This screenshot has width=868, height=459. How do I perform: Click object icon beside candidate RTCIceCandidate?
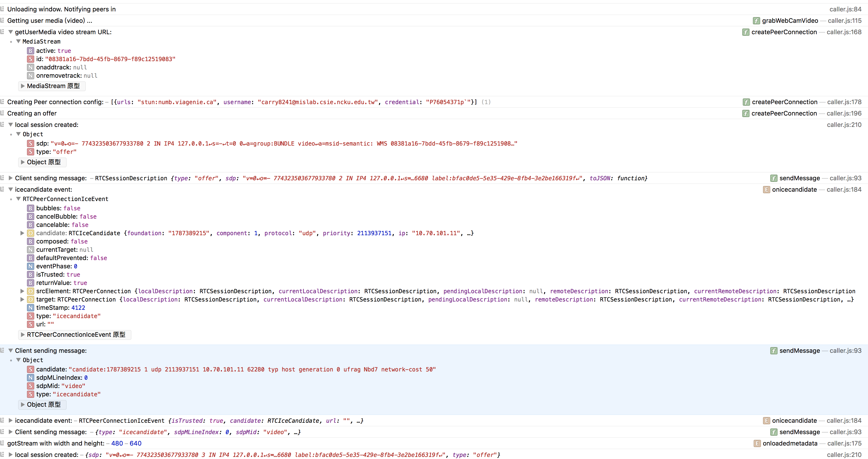[31, 233]
